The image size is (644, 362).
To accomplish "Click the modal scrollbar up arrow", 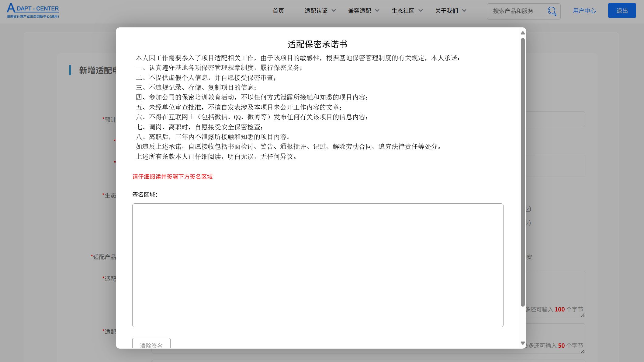I will tap(523, 33).
